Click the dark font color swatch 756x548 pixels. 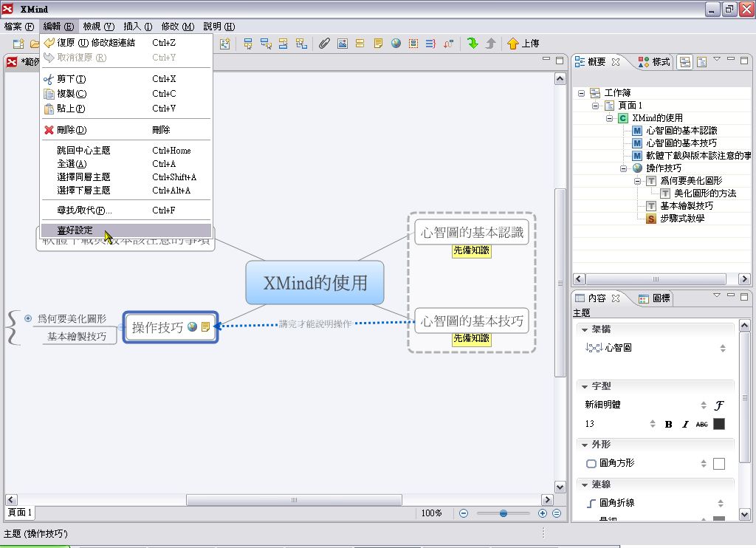pos(719,424)
